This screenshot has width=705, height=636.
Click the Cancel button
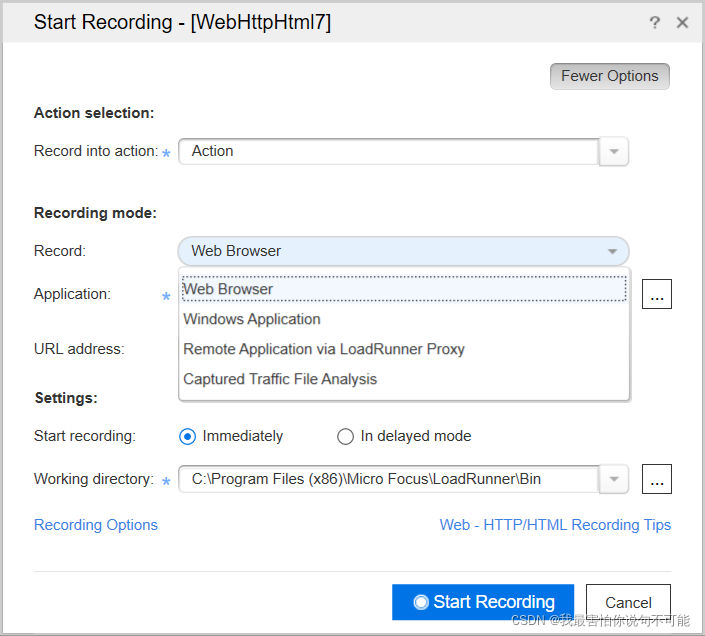[628, 602]
